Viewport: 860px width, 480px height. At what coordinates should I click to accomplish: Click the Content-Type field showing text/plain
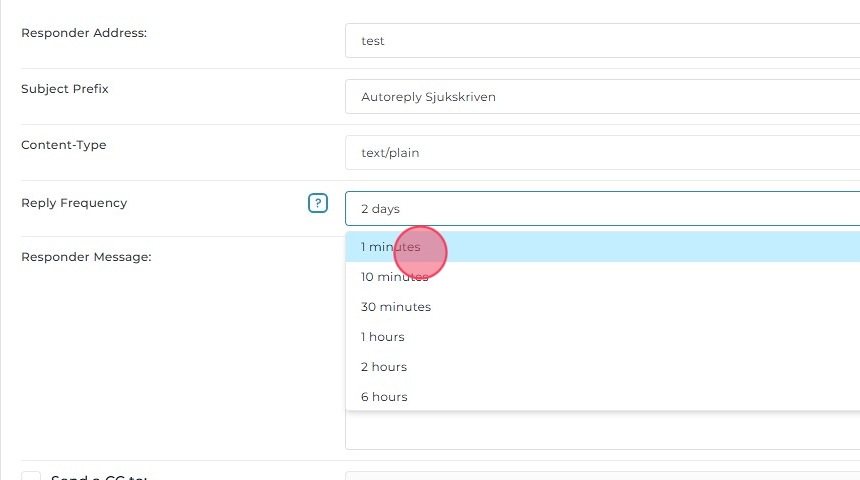pos(602,153)
